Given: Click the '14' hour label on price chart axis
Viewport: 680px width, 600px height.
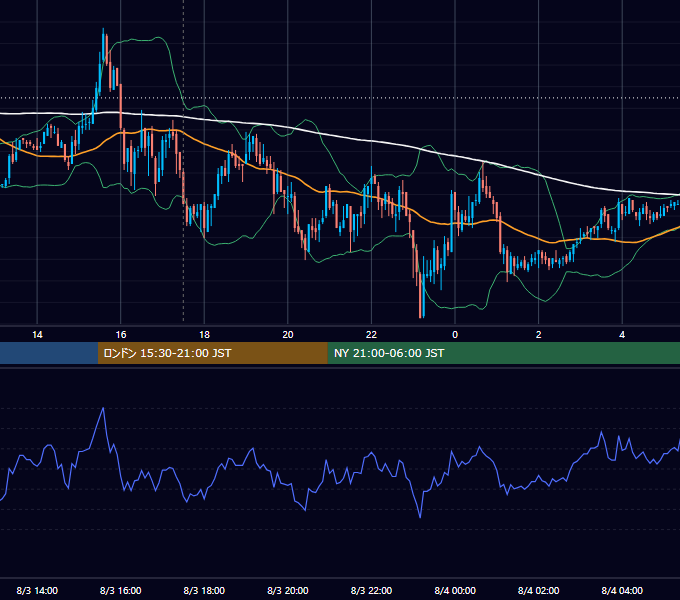Looking at the screenshot, I should (37, 335).
